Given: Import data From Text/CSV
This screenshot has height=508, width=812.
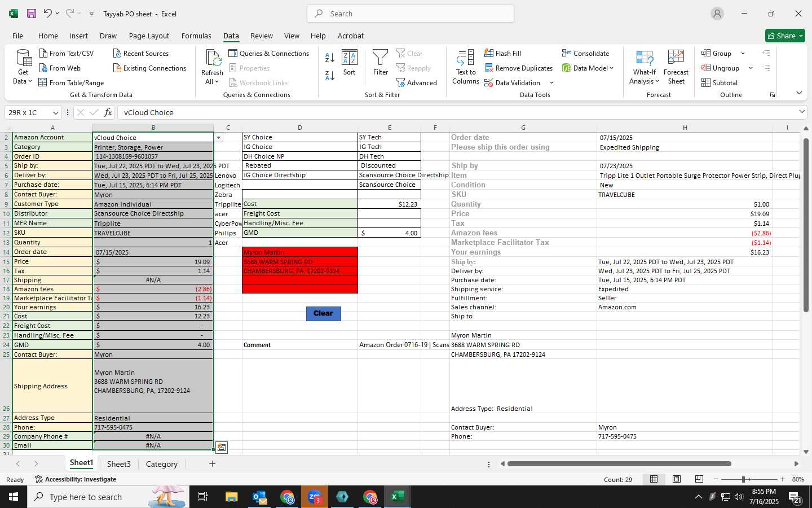Looking at the screenshot, I should click(x=67, y=53).
